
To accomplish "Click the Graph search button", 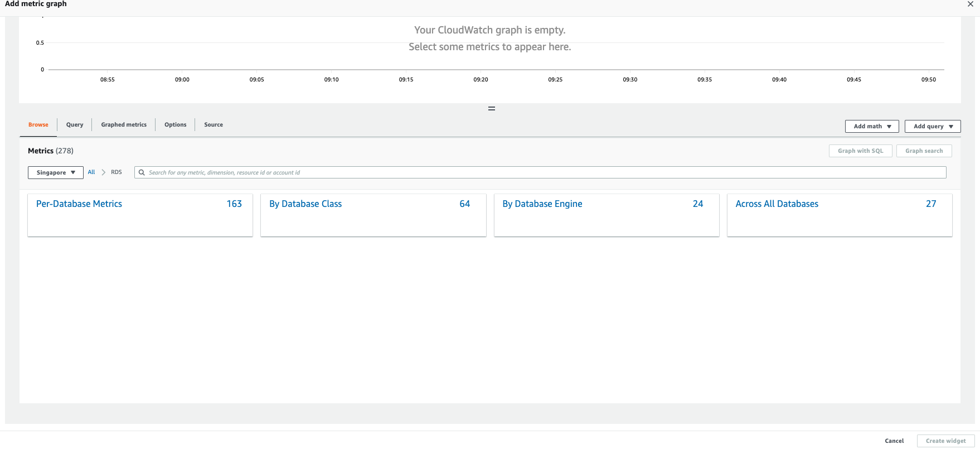I will (x=924, y=151).
